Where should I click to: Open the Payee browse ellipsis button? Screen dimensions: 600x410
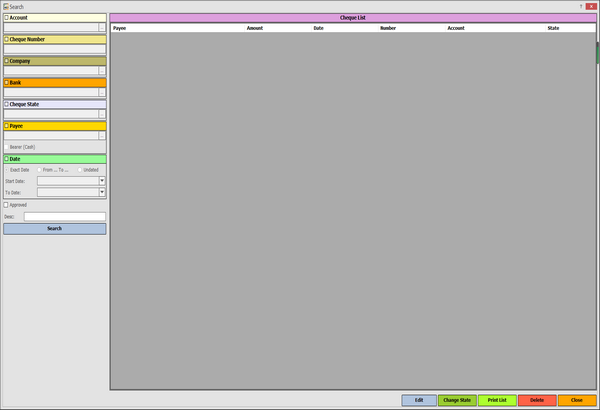click(102, 136)
